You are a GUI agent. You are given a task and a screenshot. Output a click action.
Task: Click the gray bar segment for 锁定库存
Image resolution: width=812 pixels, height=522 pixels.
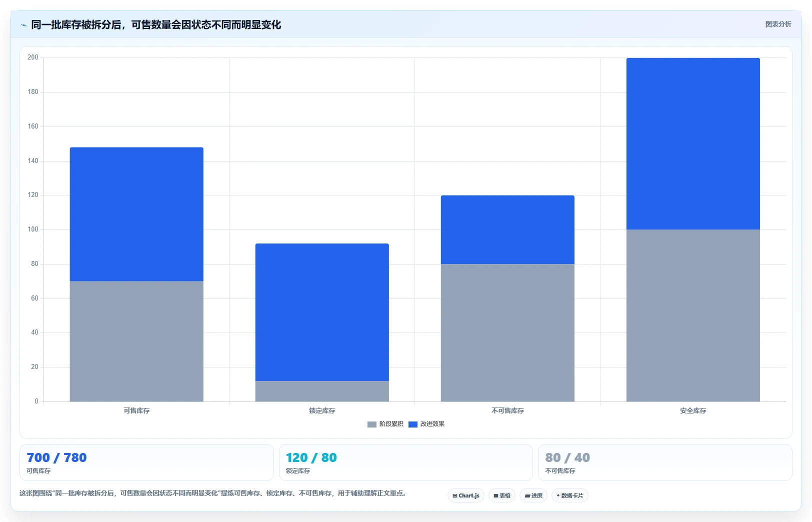(x=322, y=391)
